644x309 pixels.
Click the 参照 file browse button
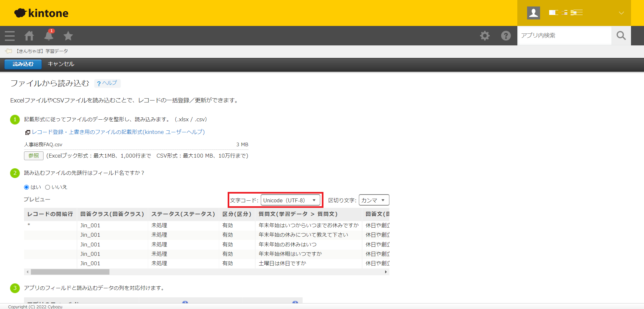(x=33, y=156)
